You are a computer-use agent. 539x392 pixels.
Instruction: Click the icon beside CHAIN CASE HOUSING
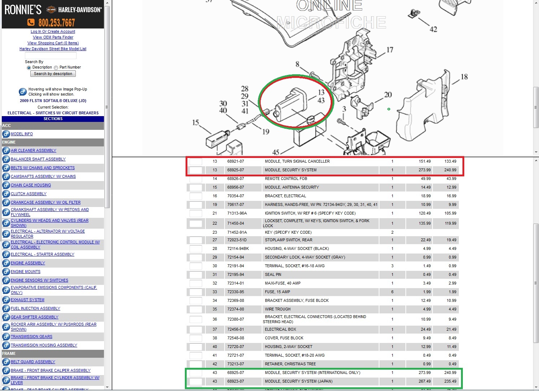(6, 185)
